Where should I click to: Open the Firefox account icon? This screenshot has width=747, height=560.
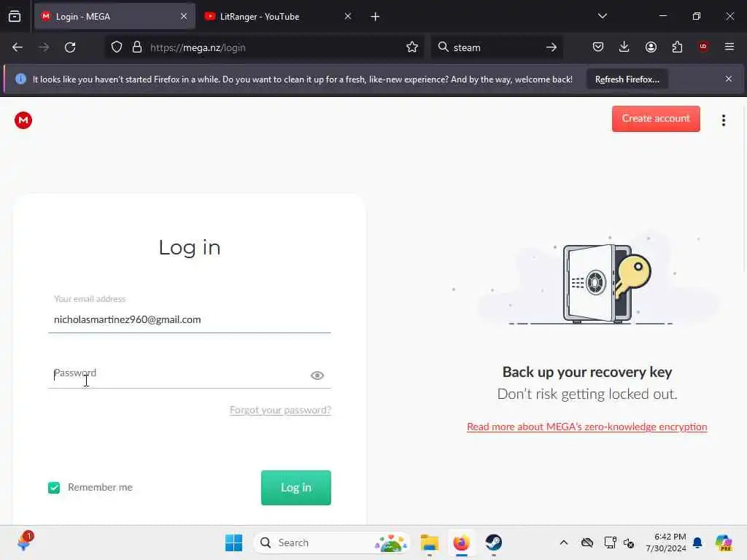click(651, 47)
